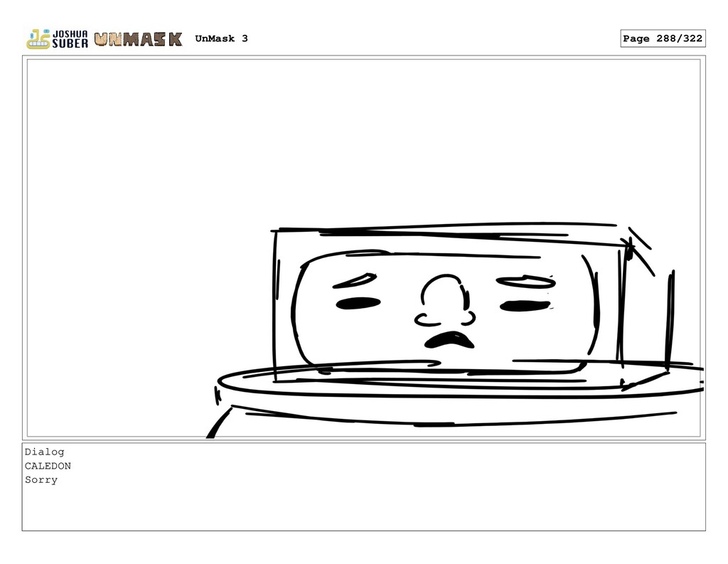
Task: Click the 'JOSHUA SUBER' name text
Action: click(x=70, y=40)
